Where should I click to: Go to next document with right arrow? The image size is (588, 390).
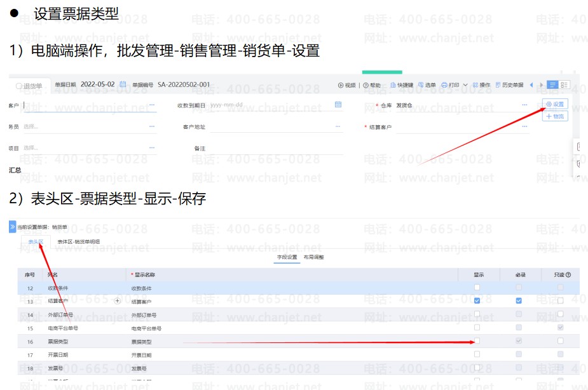[x=541, y=85]
